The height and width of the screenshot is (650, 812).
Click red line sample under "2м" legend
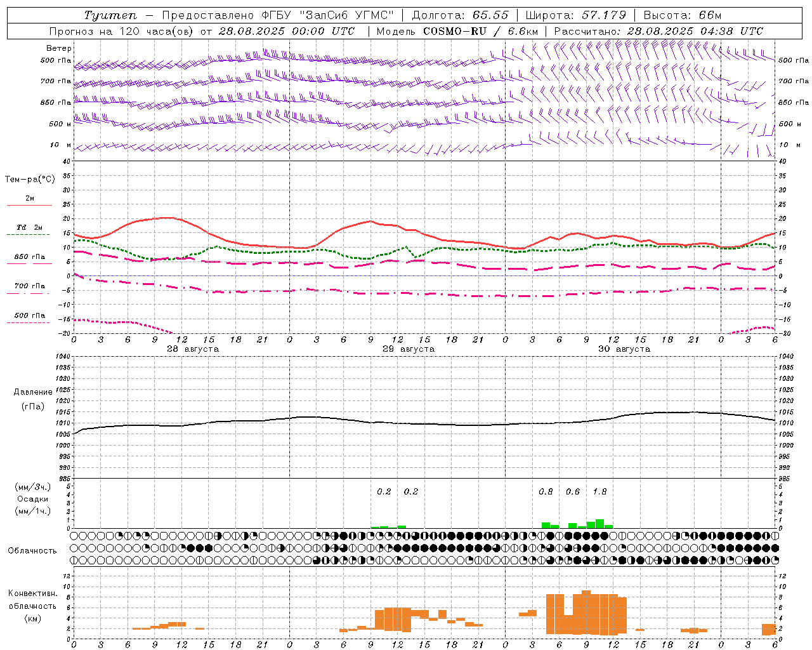click(29, 205)
